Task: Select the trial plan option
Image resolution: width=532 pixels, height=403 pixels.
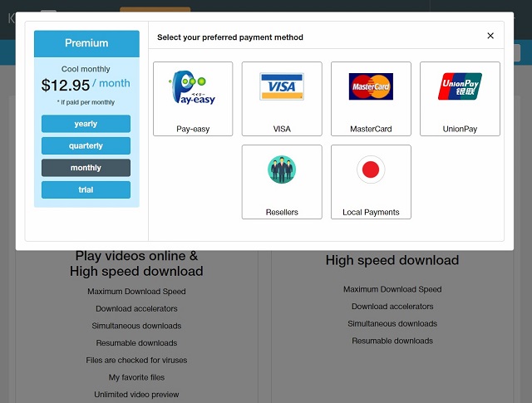Action: click(x=86, y=190)
